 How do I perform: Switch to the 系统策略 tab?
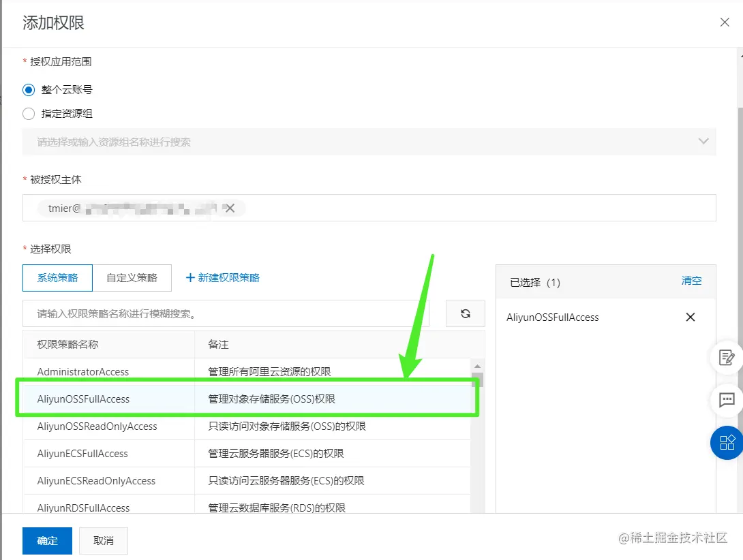[x=57, y=278]
